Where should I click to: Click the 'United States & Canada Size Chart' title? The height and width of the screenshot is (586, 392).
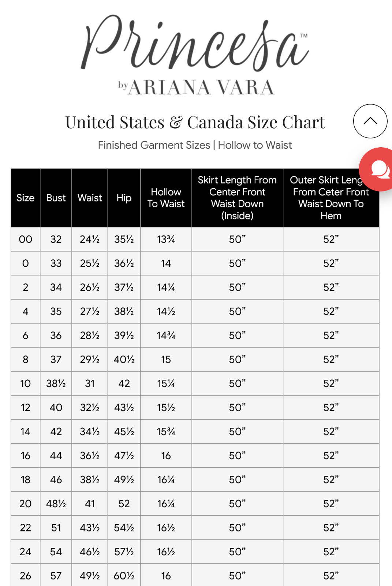[x=195, y=122]
